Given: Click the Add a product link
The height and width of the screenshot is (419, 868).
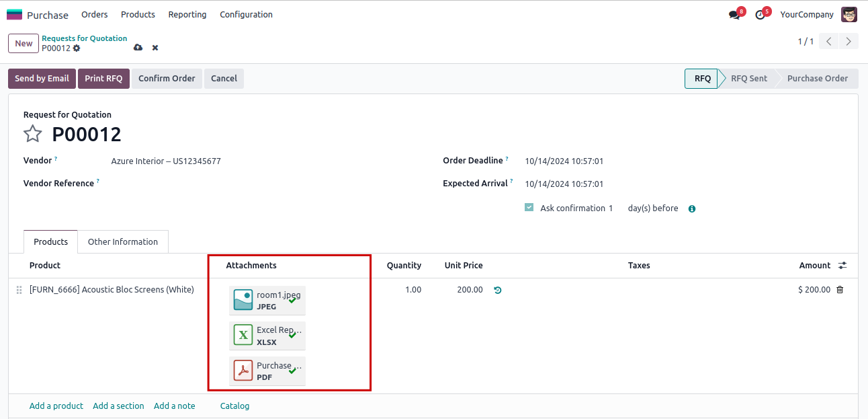Looking at the screenshot, I should pyautogui.click(x=56, y=406).
